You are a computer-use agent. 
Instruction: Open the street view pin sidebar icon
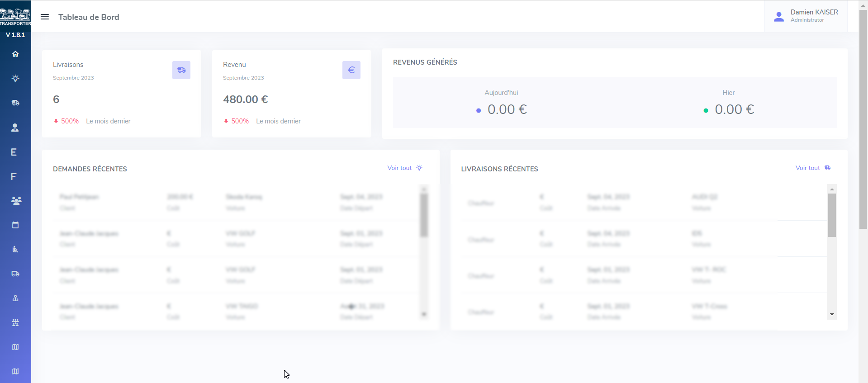15,298
